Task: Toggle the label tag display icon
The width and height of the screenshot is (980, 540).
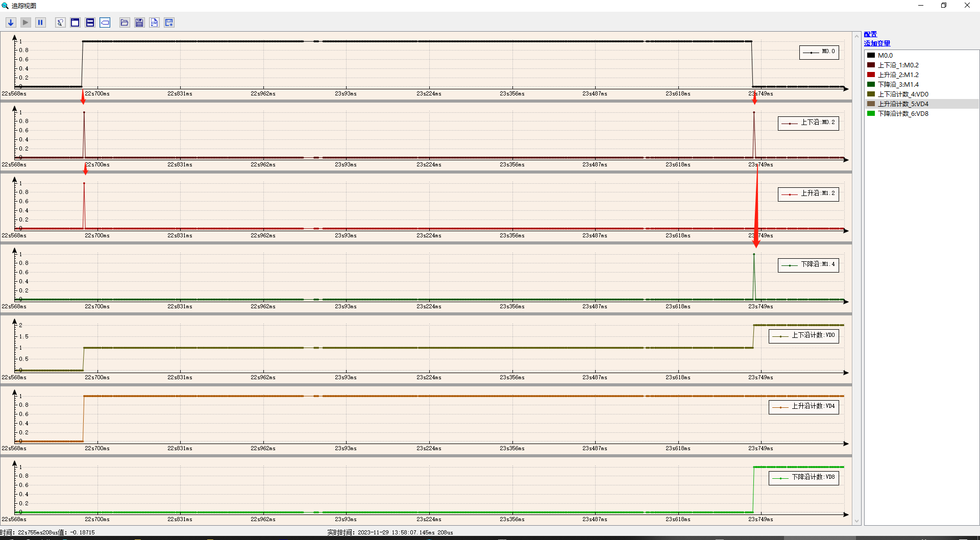Action: (x=105, y=22)
